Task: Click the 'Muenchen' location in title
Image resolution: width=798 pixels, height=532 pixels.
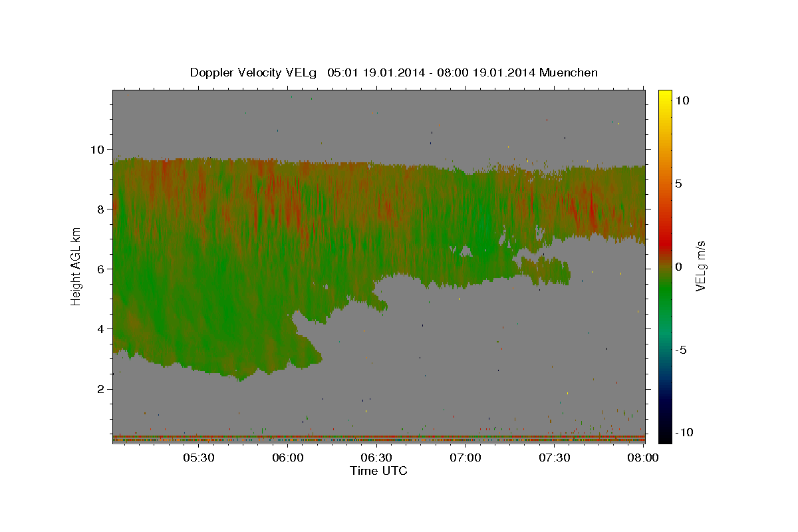Action: [569, 72]
